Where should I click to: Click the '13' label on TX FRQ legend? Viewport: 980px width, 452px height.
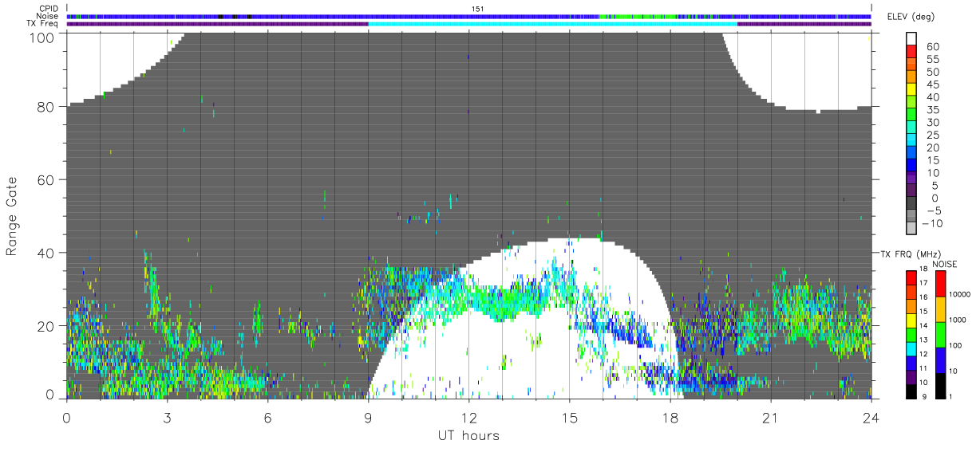pyautogui.click(x=923, y=340)
